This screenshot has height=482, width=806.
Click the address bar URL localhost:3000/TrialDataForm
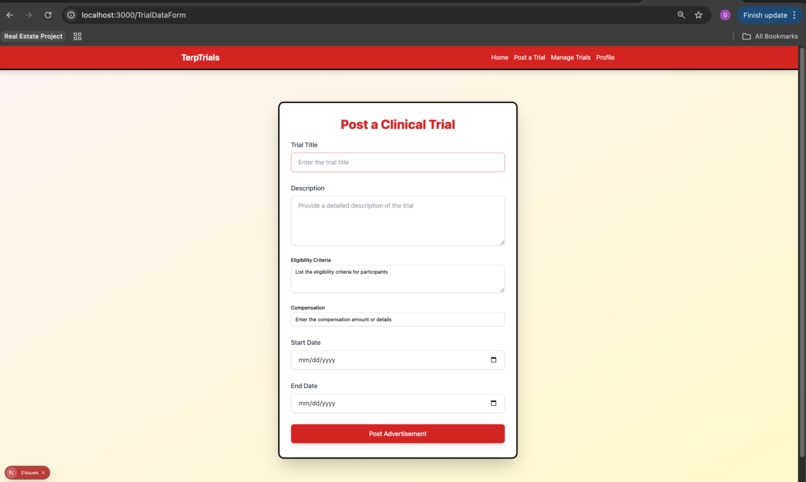coord(134,15)
